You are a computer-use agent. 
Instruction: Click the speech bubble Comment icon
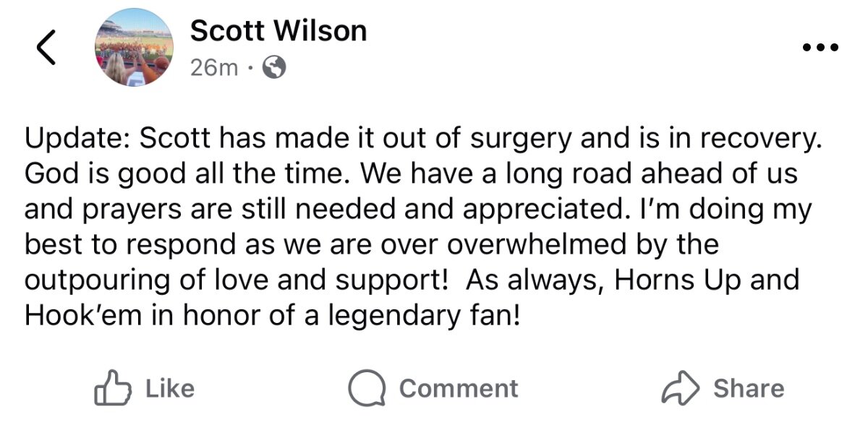(367, 389)
